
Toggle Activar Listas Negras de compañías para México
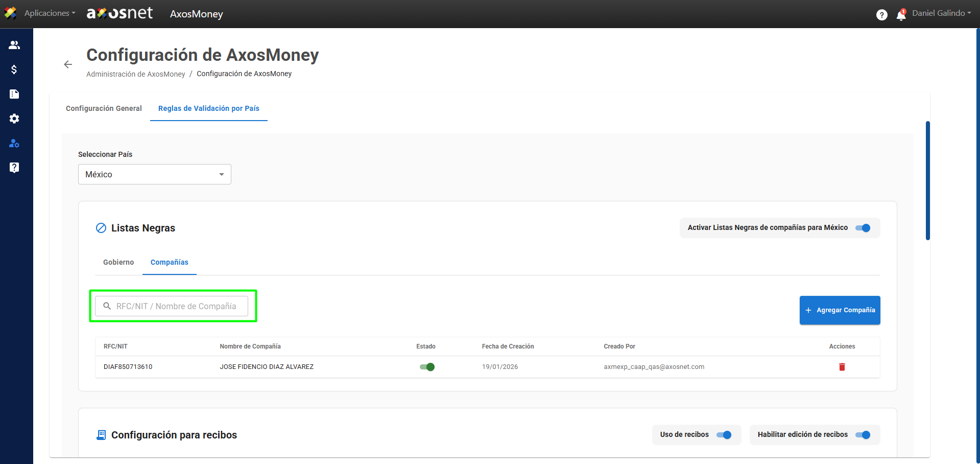863,228
